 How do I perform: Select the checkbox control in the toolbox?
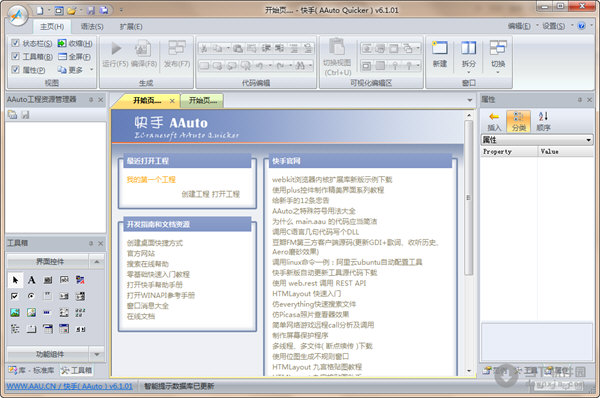click(15, 296)
